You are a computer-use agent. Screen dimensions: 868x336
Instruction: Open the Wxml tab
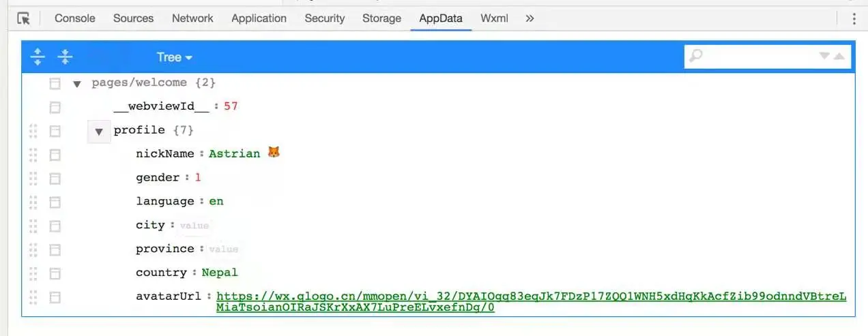[494, 18]
